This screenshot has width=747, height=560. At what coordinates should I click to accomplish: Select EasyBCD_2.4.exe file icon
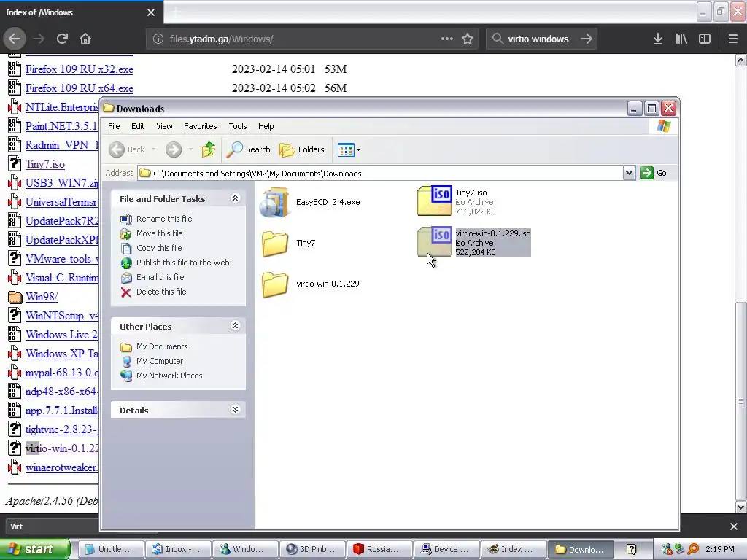click(x=274, y=202)
